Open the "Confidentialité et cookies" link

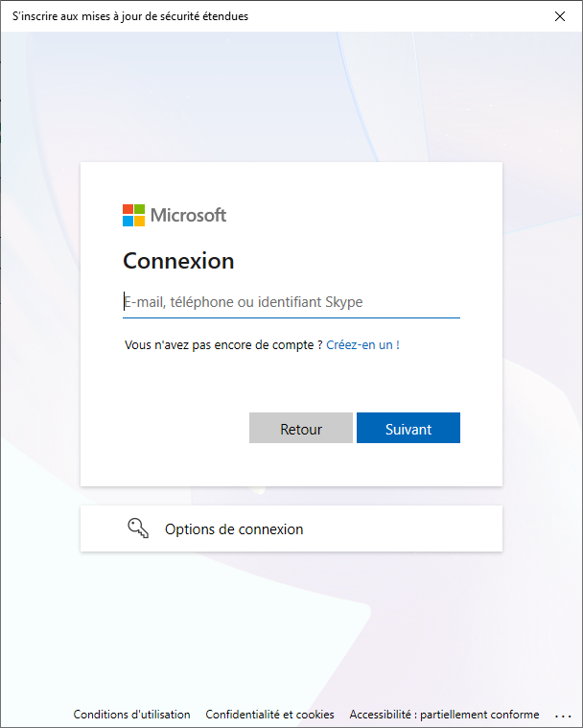tap(269, 715)
